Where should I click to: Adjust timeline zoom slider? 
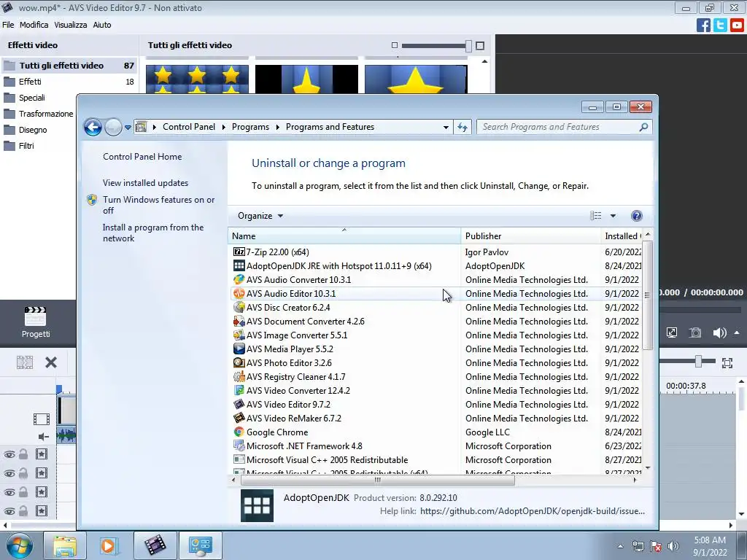(698, 362)
